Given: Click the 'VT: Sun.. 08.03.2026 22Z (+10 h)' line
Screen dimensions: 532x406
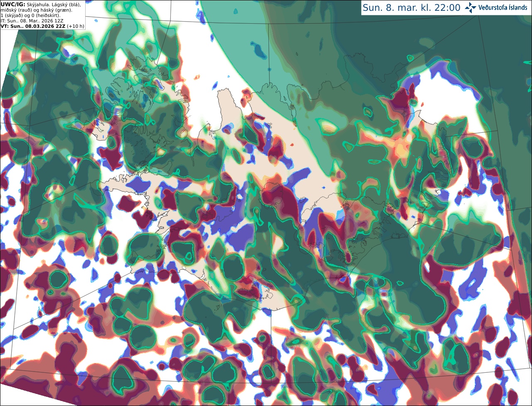Looking at the screenshot, I should point(42,26).
